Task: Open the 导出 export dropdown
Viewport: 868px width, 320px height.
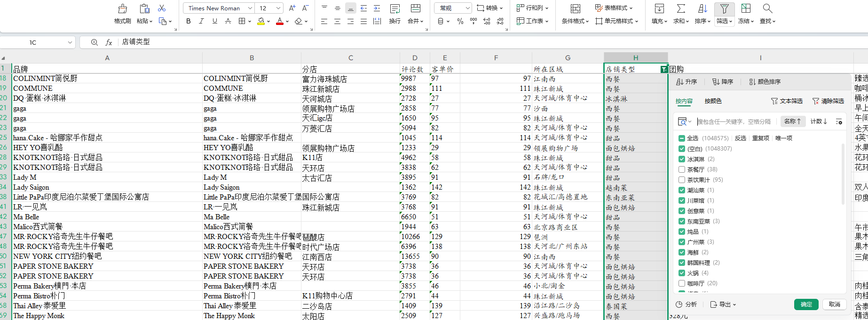Action: [723, 304]
